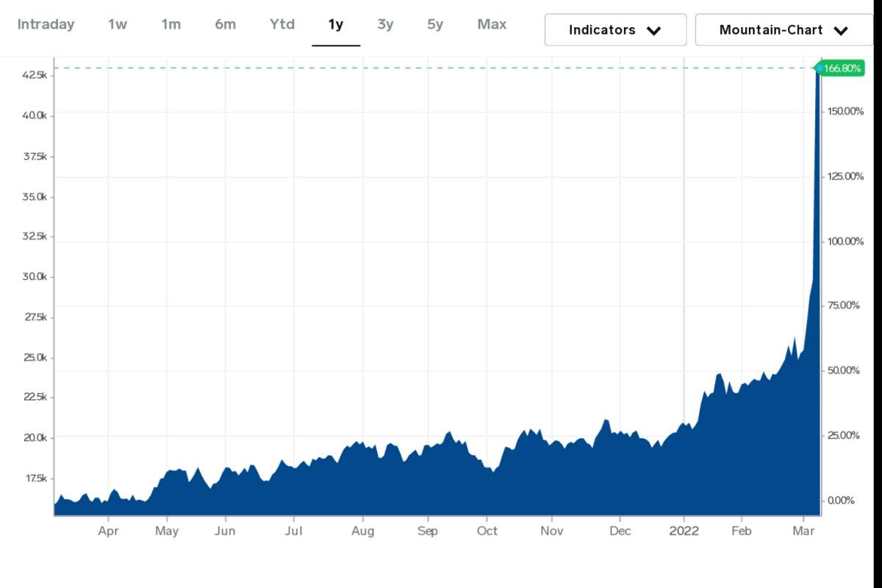Switch chart to Max range
The image size is (882, 588).
(492, 24)
